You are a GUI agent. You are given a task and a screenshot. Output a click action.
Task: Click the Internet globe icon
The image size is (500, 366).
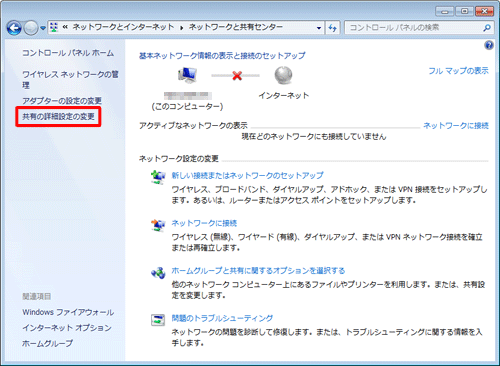[283, 75]
